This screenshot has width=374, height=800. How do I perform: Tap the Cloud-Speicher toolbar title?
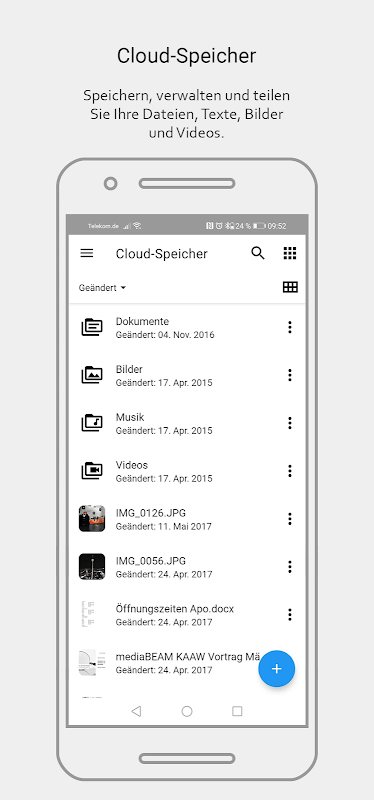tap(162, 254)
